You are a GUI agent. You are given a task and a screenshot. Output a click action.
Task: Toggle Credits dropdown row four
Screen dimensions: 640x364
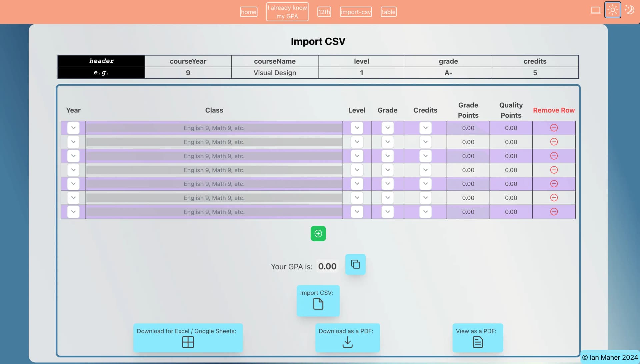click(425, 170)
